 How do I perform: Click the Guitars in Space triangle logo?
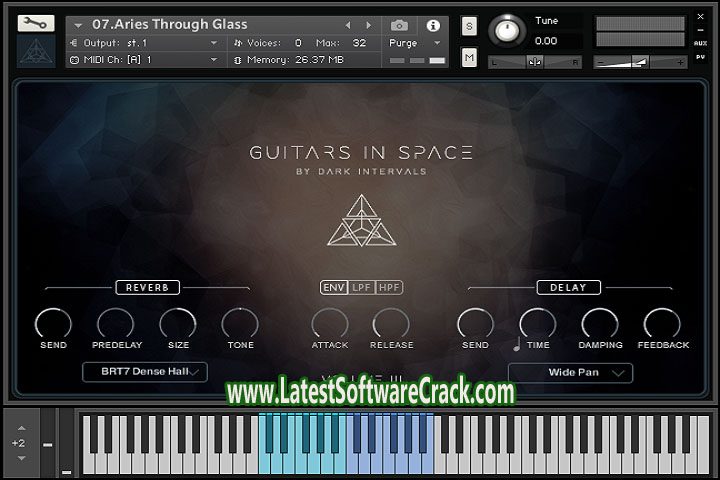361,220
